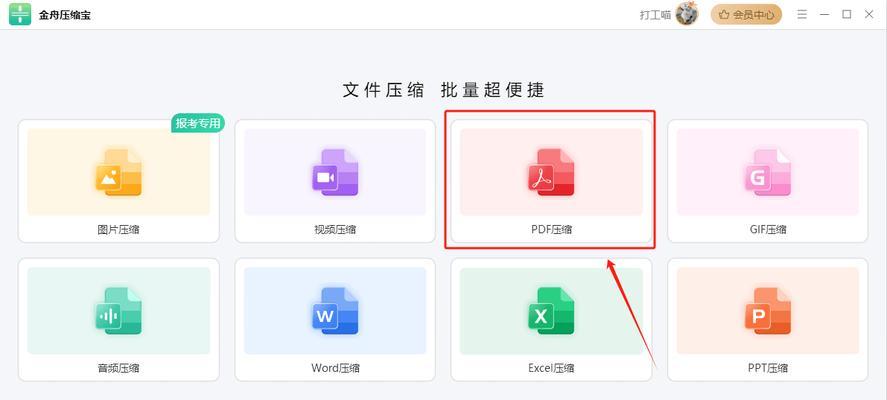Click the Word压缩 label text

335,368
